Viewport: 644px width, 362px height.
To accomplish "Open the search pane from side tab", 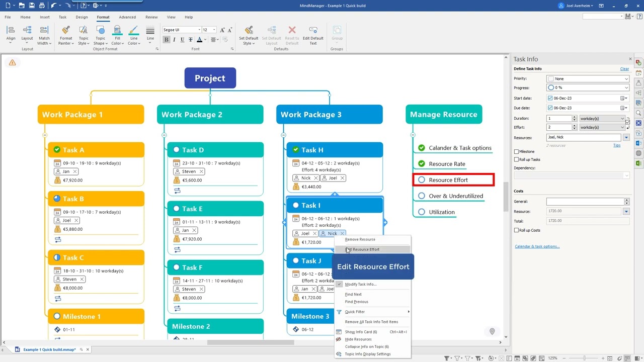I will tap(638, 113).
